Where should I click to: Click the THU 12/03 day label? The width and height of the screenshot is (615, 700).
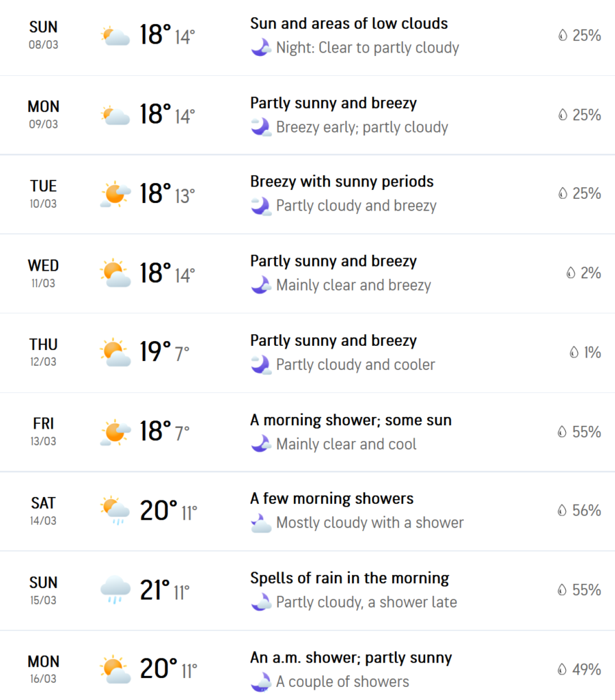click(43, 352)
